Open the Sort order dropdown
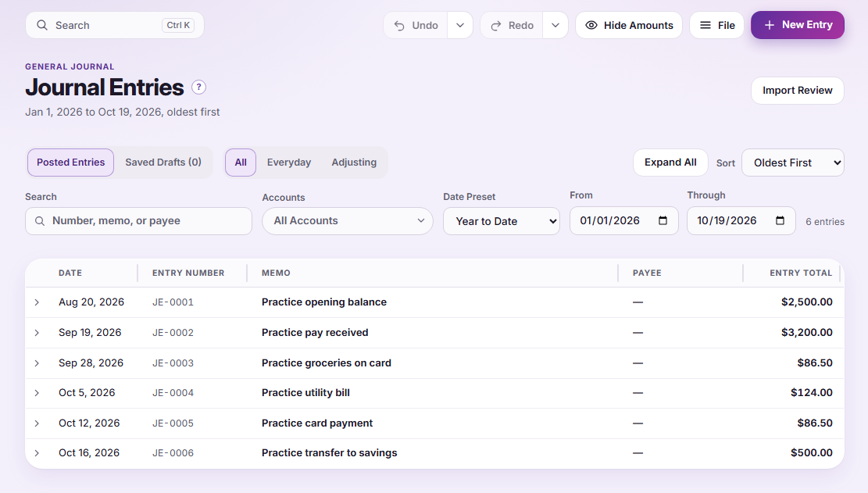This screenshot has height=493, width=868. click(x=793, y=163)
